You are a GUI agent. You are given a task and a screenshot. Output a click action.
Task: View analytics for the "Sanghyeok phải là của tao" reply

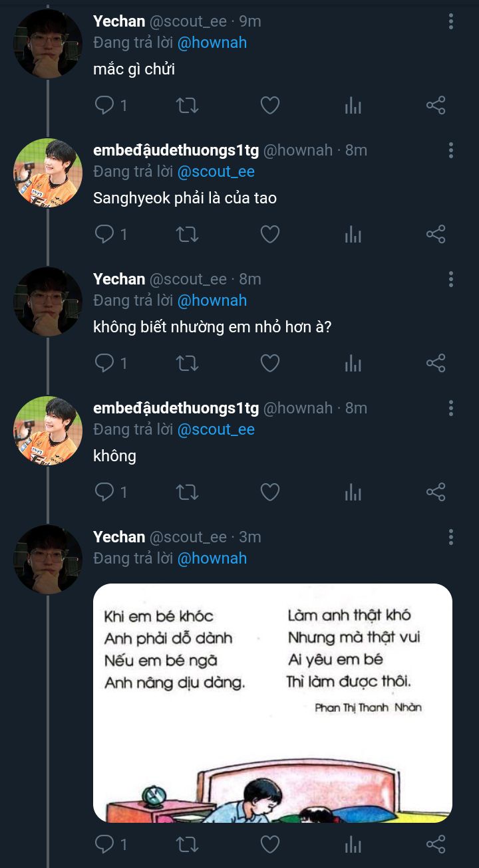(x=353, y=234)
